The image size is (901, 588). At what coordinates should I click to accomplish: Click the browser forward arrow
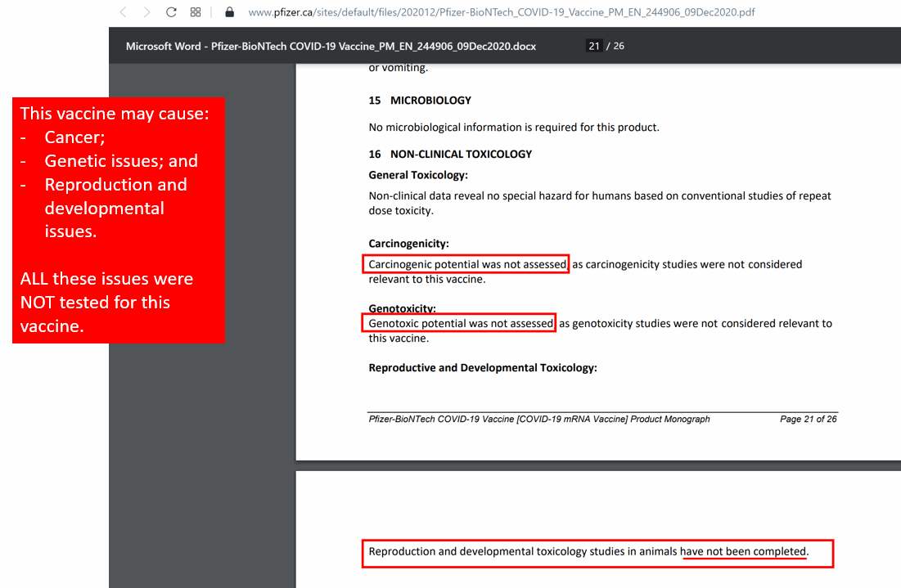tap(147, 12)
